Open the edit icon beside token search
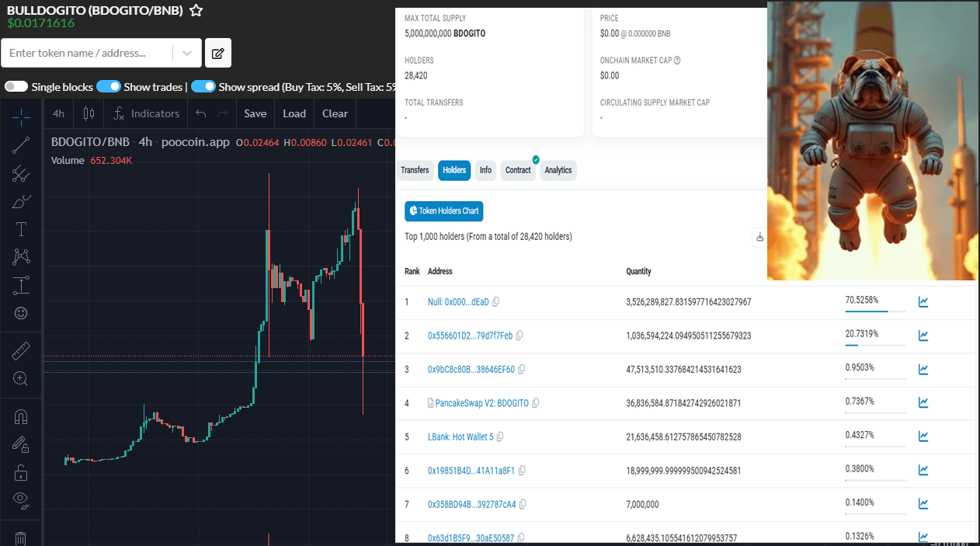980x546 pixels. pyautogui.click(x=218, y=53)
